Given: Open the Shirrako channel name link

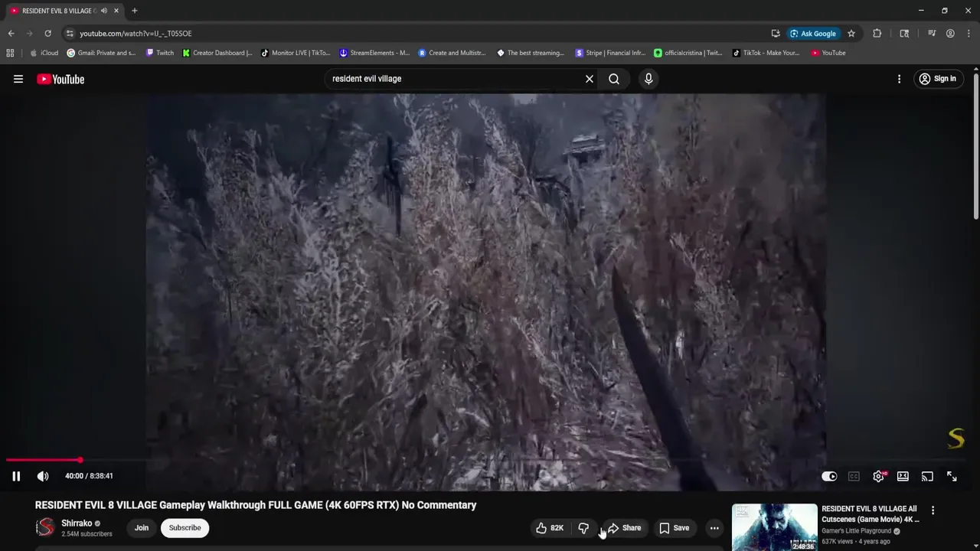Looking at the screenshot, I should tap(77, 523).
